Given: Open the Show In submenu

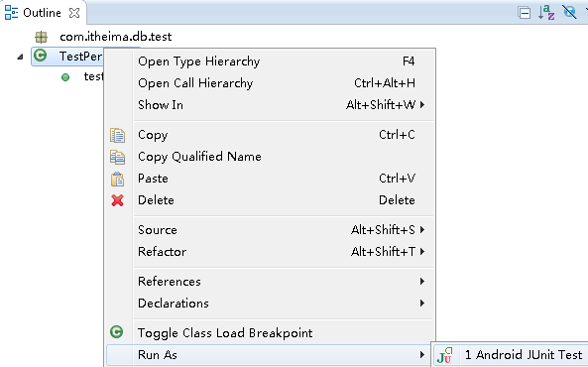Looking at the screenshot, I should pyautogui.click(x=270, y=105).
